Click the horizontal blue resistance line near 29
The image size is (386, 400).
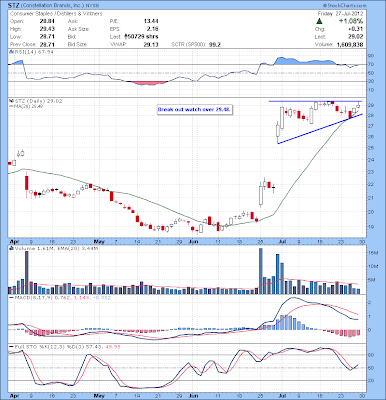click(x=315, y=101)
